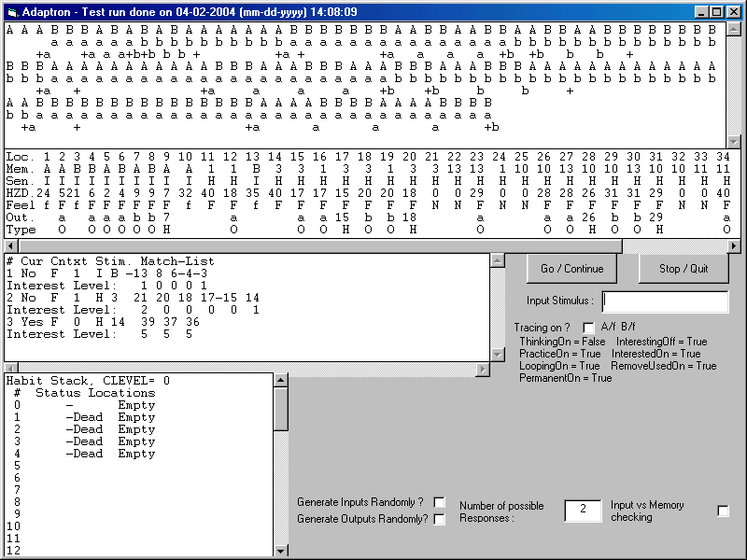Click match row '3 Yes F 0 H 14'
The image size is (747, 560).
tap(104, 322)
